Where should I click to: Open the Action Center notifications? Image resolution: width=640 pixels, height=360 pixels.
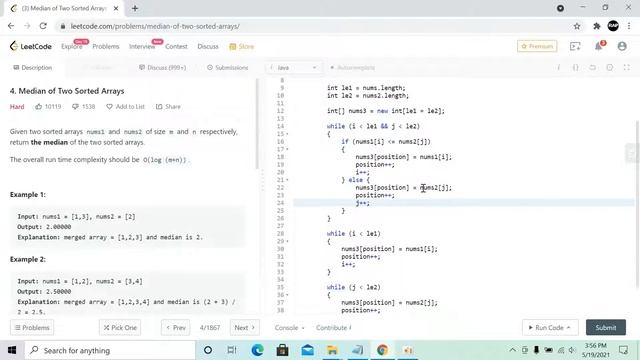tap(624, 350)
